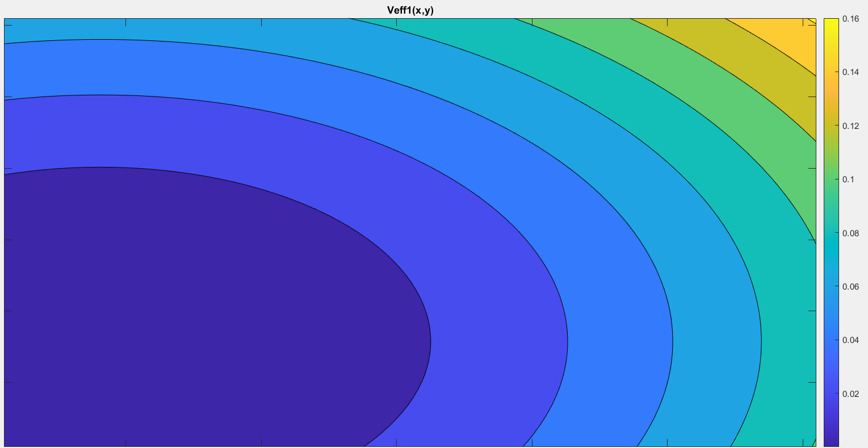This screenshot has height=448, width=868.
Task: Click the 0.02 colorbar tick label
Action: 850,394
